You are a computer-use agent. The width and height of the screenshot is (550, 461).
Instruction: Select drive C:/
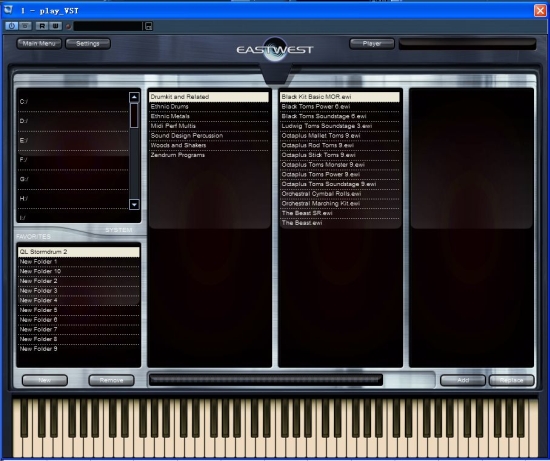73,102
